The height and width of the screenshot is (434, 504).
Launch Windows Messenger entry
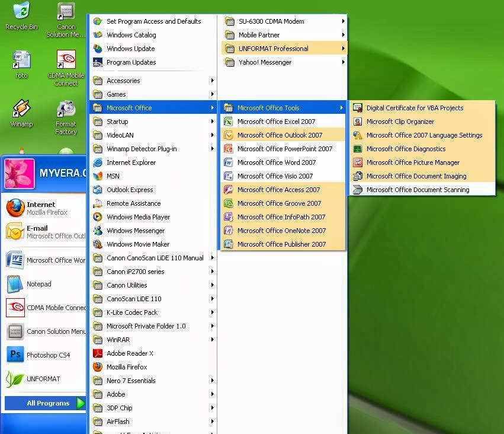[x=153, y=231]
